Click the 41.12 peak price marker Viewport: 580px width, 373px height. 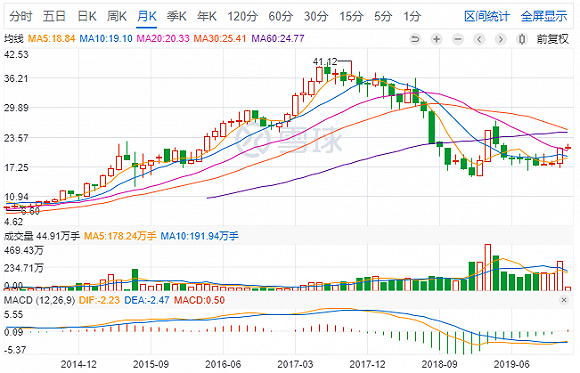click(325, 61)
